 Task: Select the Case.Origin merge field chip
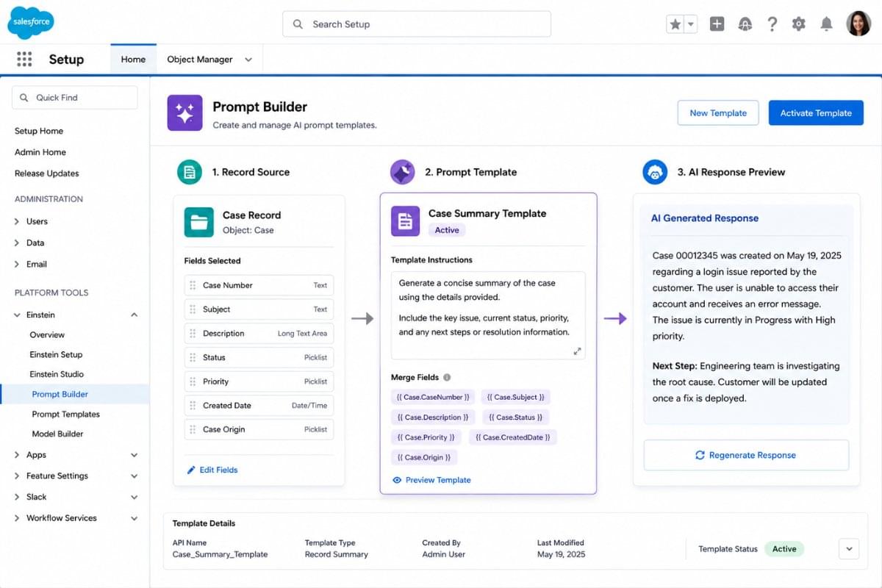pos(425,457)
